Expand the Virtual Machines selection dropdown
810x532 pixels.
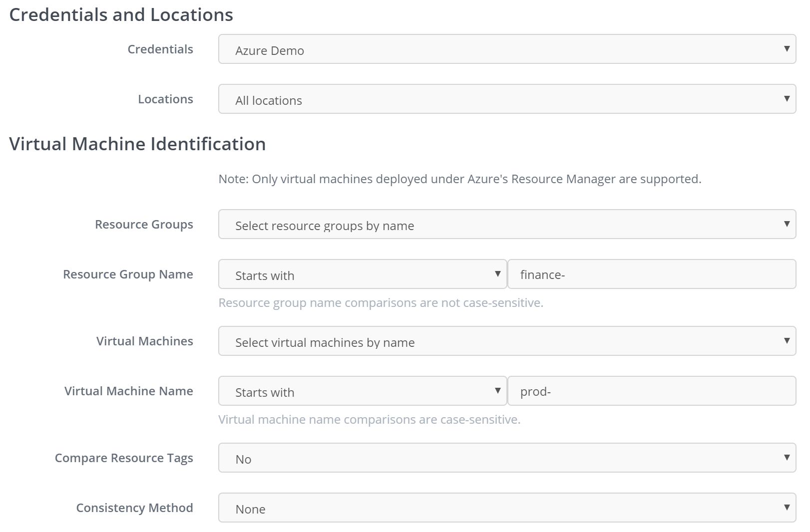click(506, 341)
